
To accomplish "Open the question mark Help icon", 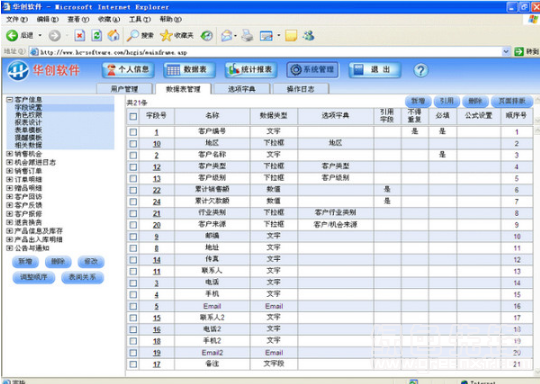I will coord(420,70).
